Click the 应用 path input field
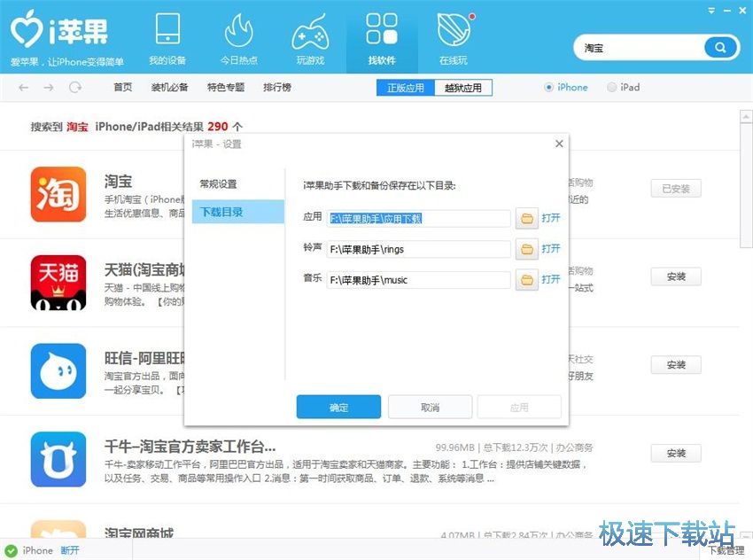 (418, 219)
